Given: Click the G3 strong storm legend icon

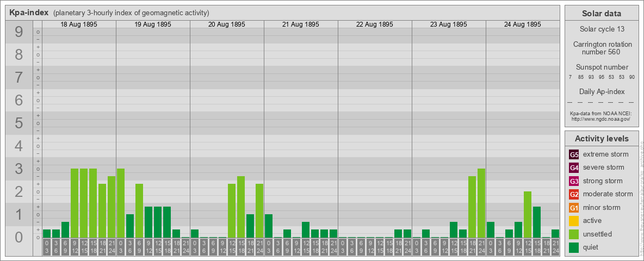Looking at the screenshot, I should tap(574, 181).
